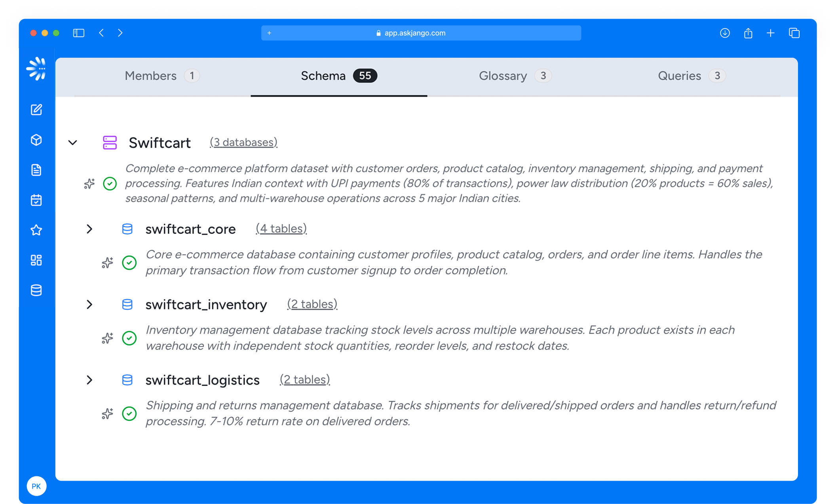Image resolution: width=836 pixels, height=504 pixels.
Task: Switch to the Glossary tab
Action: [x=515, y=76]
